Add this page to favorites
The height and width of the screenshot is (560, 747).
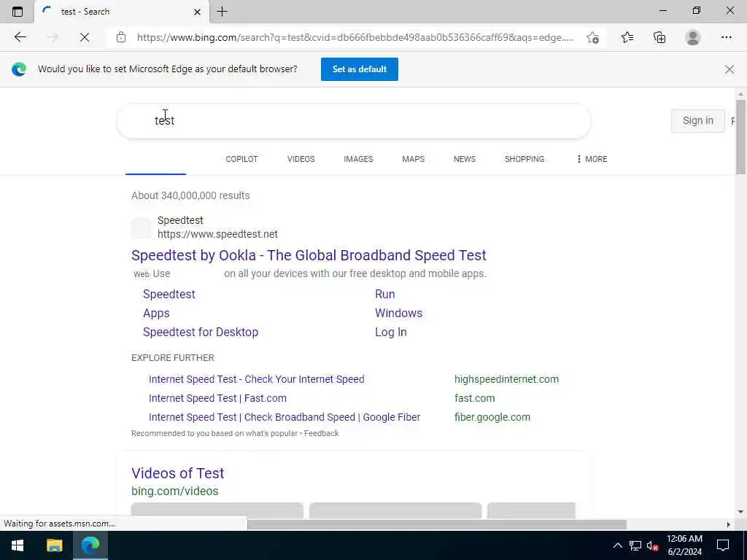(592, 37)
